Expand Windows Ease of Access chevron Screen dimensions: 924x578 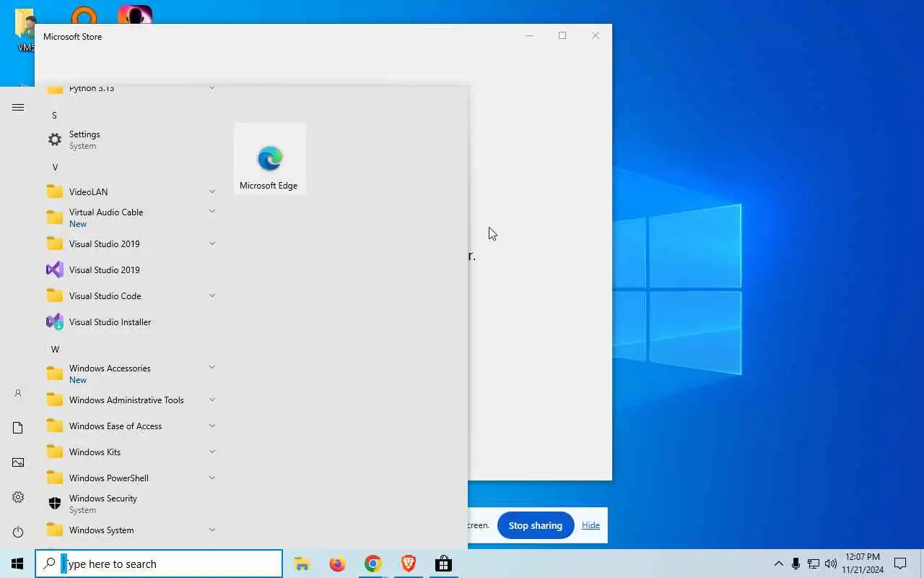pos(212,426)
